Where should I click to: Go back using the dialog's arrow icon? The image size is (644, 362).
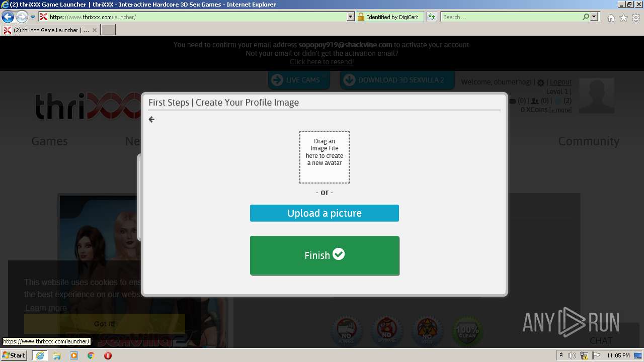(151, 119)
